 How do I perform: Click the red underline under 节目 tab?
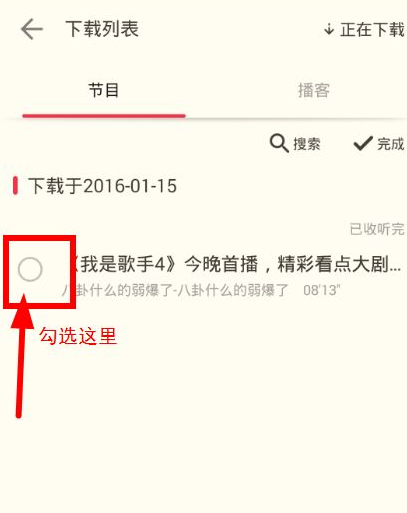104,116
